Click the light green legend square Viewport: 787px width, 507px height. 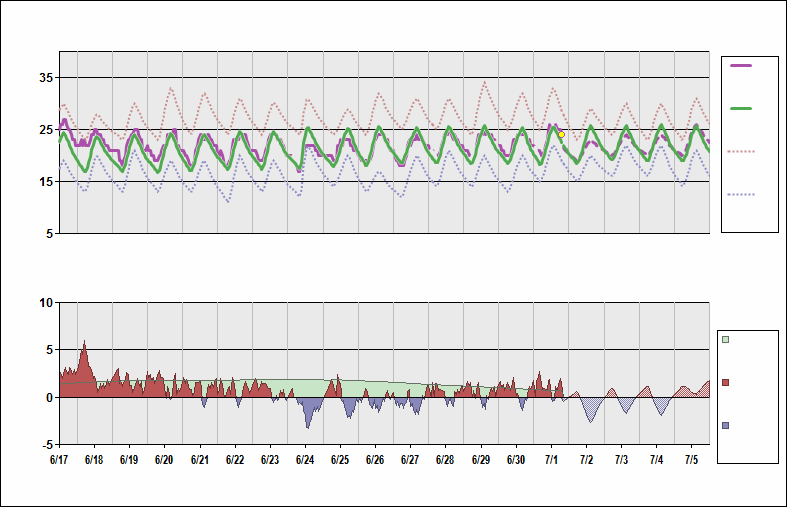tap(726, 340)
